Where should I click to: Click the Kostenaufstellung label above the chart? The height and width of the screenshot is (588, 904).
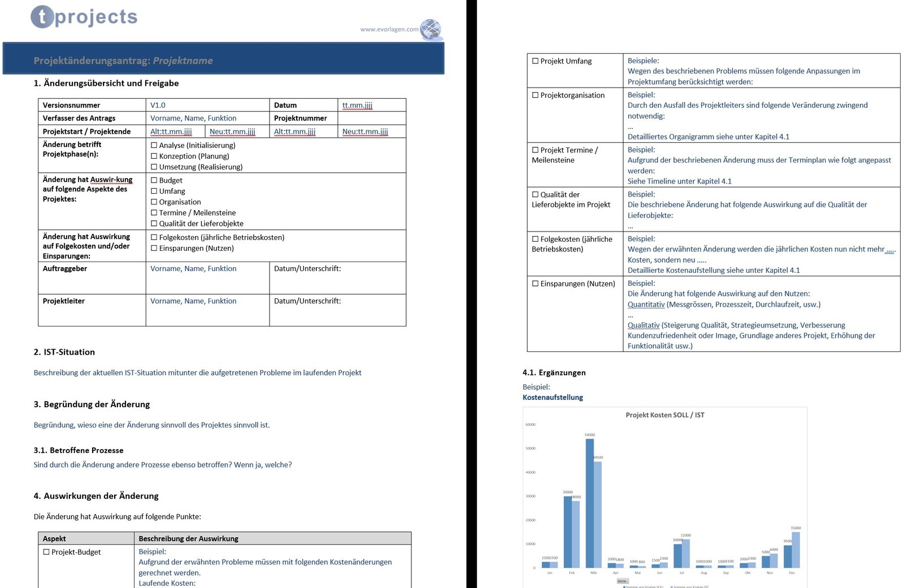tap(553, 397)
